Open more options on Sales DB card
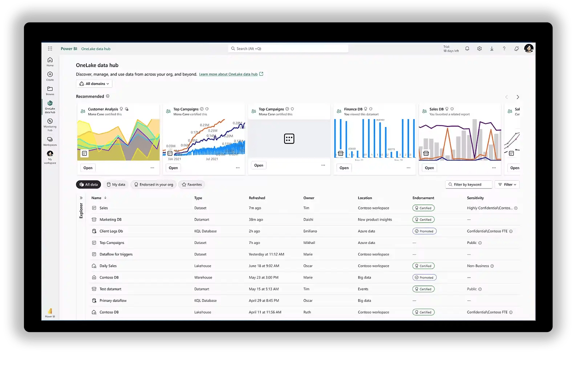The width and height of the screenshot is (588, 372). pos(494,168)
